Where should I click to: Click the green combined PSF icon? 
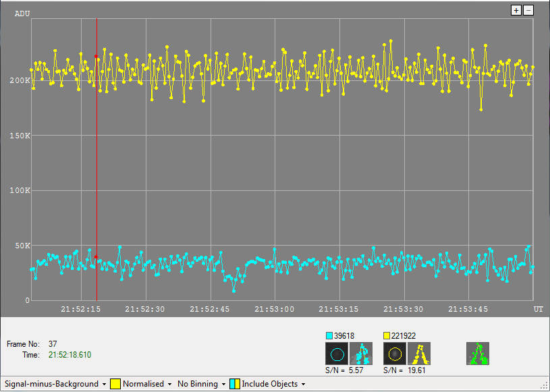478,354
